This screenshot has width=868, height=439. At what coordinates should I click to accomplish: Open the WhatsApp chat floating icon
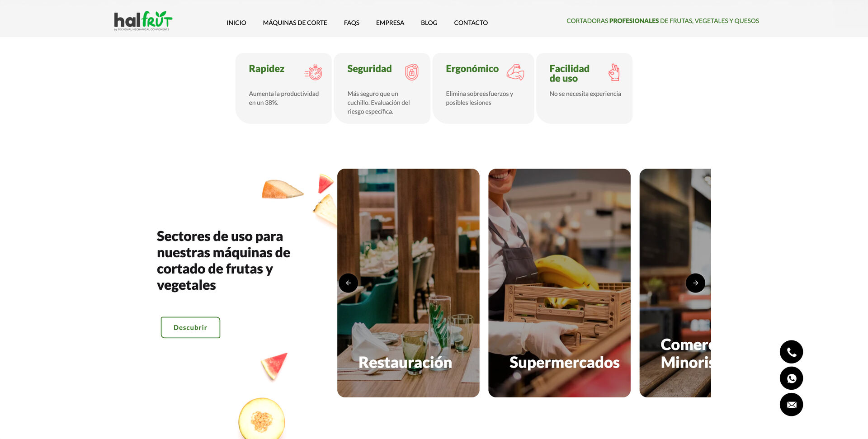[791, 378]
